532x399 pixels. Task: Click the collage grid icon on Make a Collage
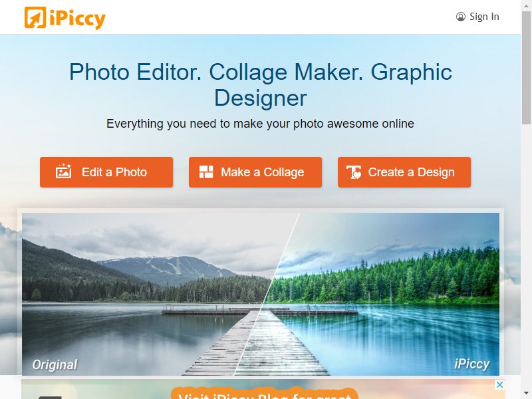point(206,172)
